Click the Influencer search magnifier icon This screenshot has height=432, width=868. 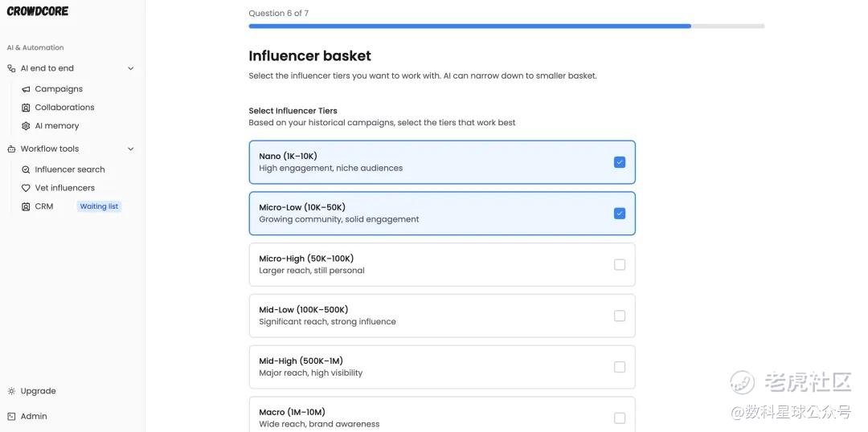pyautogui.click(x=26, y=169)
